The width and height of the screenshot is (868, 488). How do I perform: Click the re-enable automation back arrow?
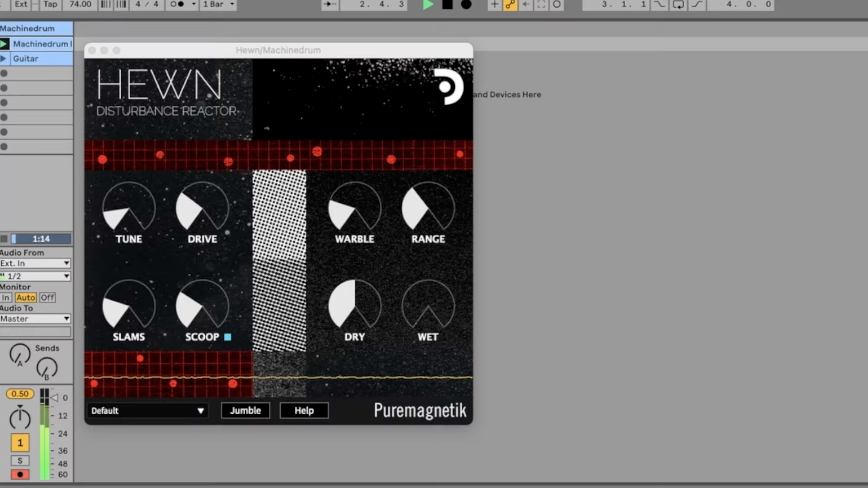tap(526, 5)
